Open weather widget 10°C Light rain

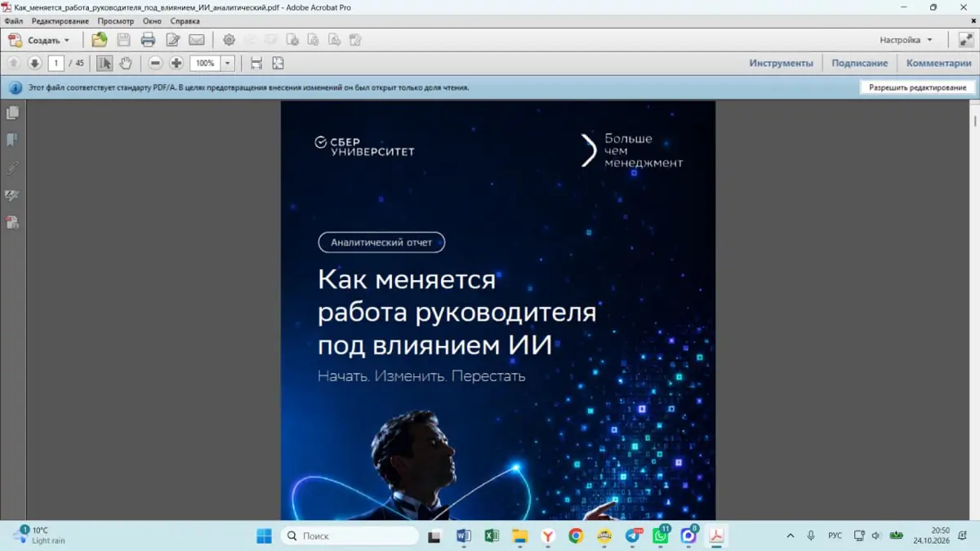[x=39, y=535]
